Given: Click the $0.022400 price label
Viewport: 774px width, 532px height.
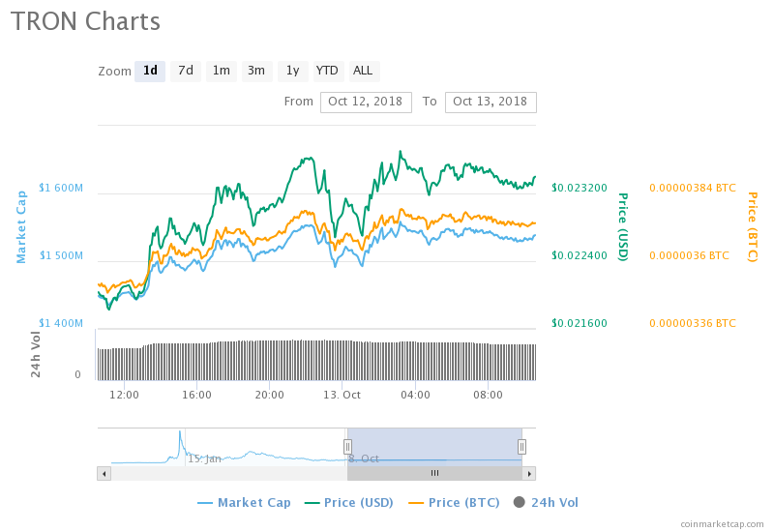Looking at the screenshot, I should (x=580, y=255).
